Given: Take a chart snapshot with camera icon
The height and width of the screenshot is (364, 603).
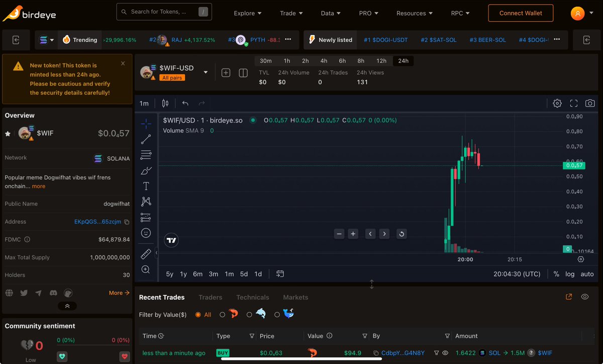Looking at the screenshot, I should click(590, 103).
